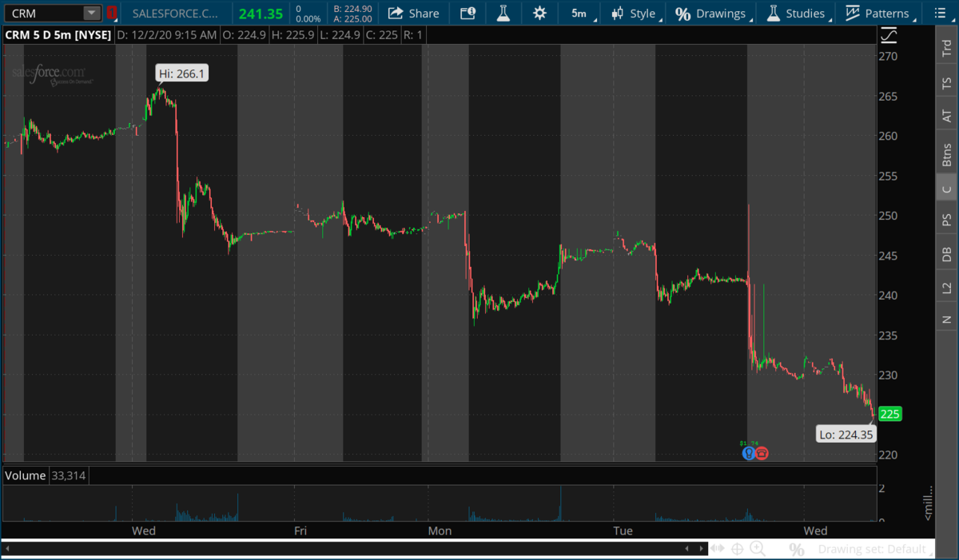Open the N sidebar tab
Viewport: 959px width, 560px height.
click(947, 319)
